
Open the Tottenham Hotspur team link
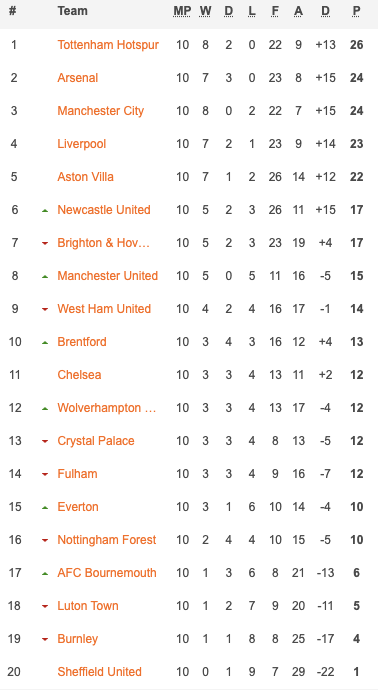click(108, 45)
